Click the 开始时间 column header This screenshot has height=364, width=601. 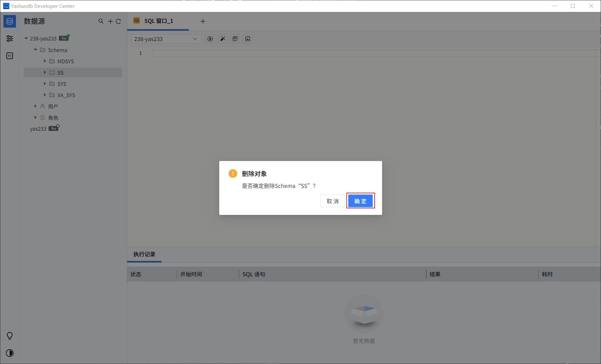click(191, 274)
